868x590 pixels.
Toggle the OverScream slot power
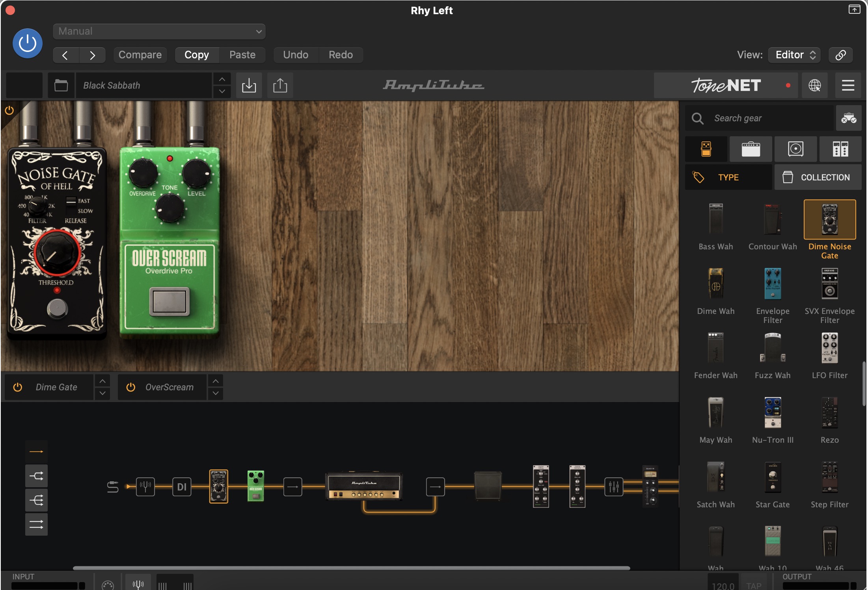(130, 387)
